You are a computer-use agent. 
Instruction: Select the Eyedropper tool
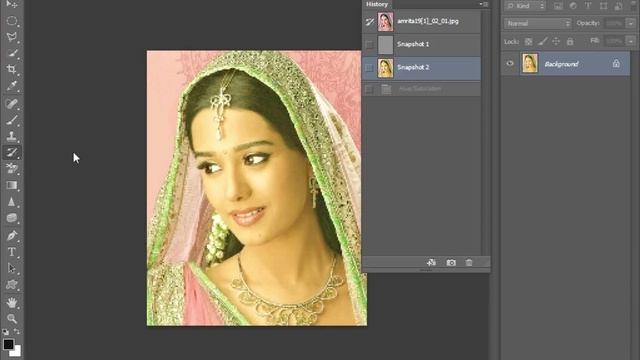[x=12, y=86]
